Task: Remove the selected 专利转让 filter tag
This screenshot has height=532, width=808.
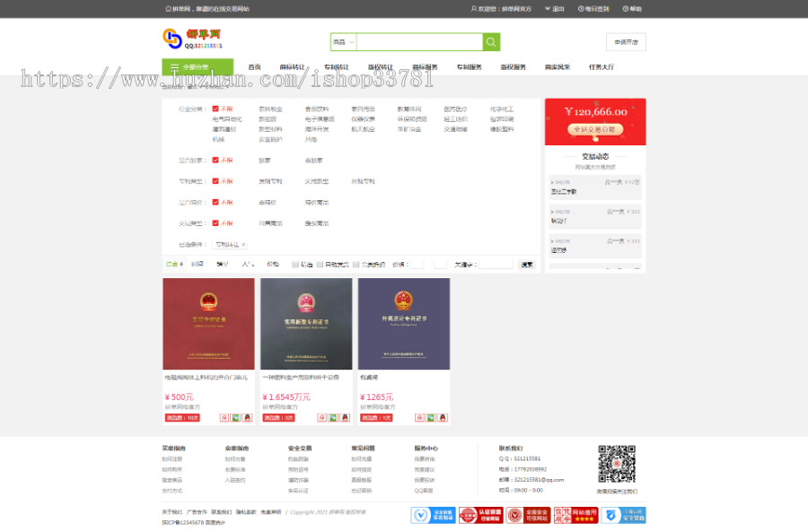Action: 243,245
